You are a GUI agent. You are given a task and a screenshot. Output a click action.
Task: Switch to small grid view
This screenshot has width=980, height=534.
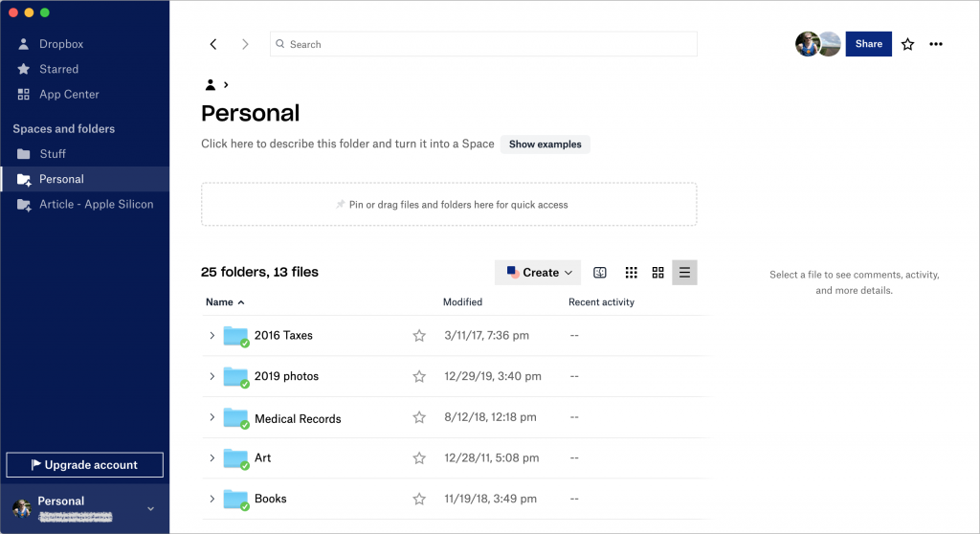(631, 273)
